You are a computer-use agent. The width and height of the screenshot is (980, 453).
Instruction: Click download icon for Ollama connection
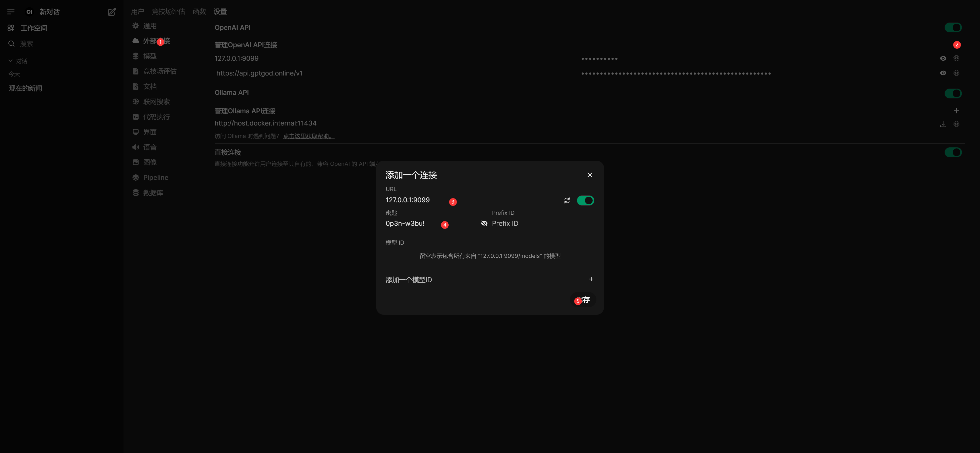click(x=943, y=124)
